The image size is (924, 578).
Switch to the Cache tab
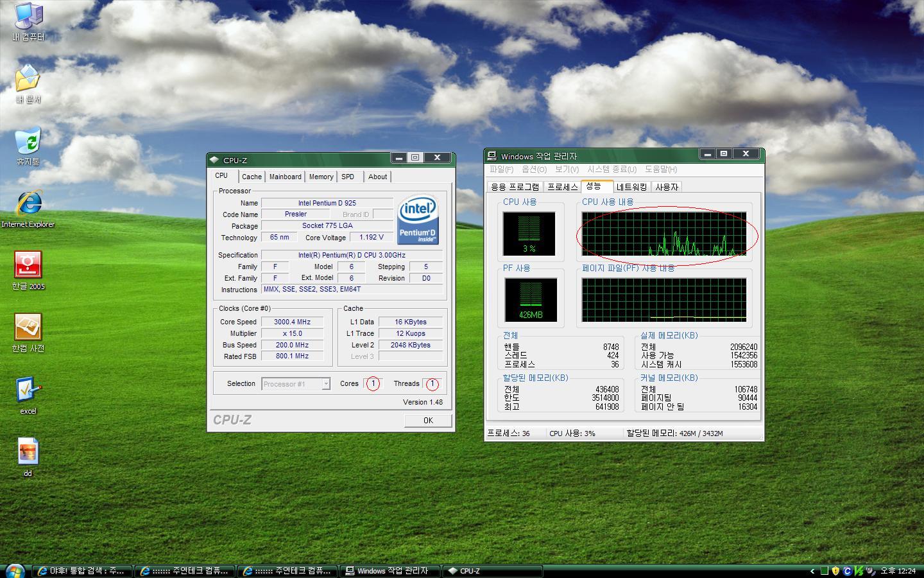[252, 177]
